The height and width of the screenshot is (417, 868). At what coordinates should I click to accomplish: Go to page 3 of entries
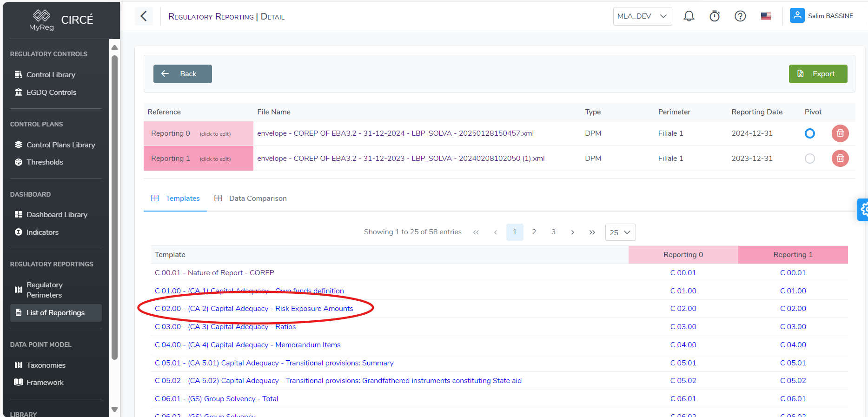553,232
